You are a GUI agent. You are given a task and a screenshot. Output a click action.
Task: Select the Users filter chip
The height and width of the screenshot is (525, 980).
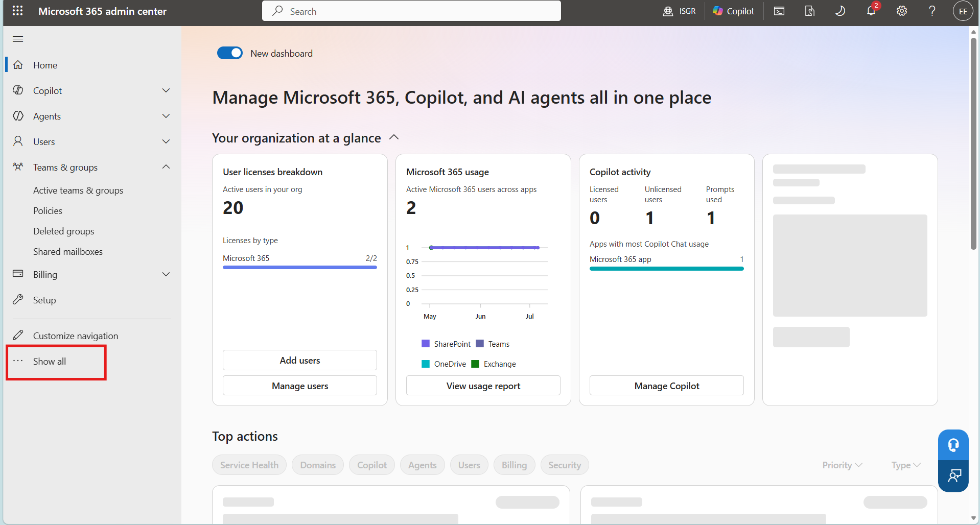pyautogui.click(x=469, y=465)
